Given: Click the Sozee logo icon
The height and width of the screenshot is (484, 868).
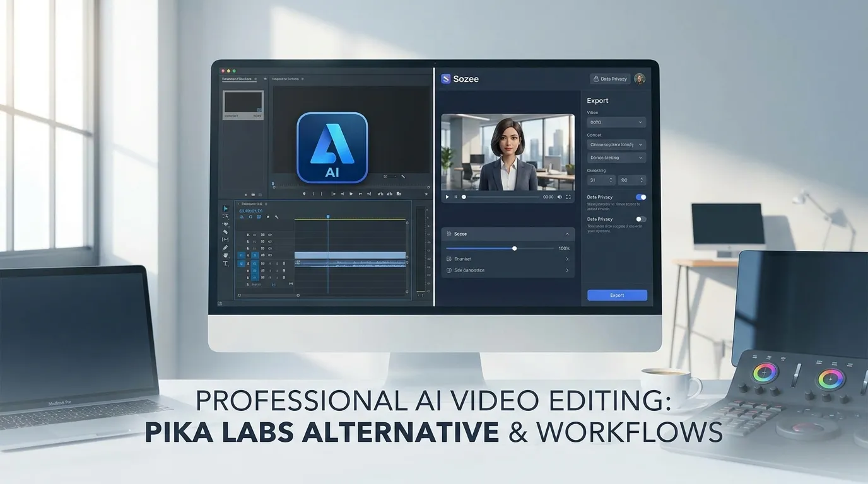Looking at the screenshot, I should [445, 79].
